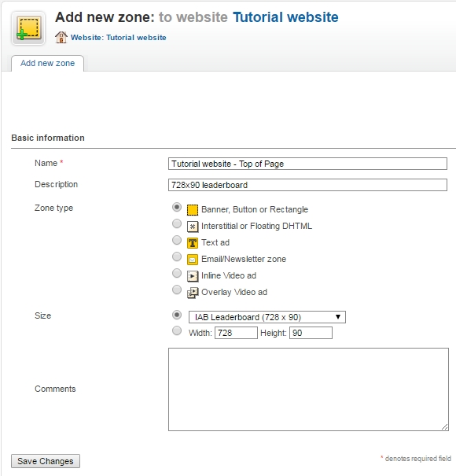Image resolution: width=456 pixels, height=476 pixels.
Task: Click the Width input box
Action: point(236,333)
